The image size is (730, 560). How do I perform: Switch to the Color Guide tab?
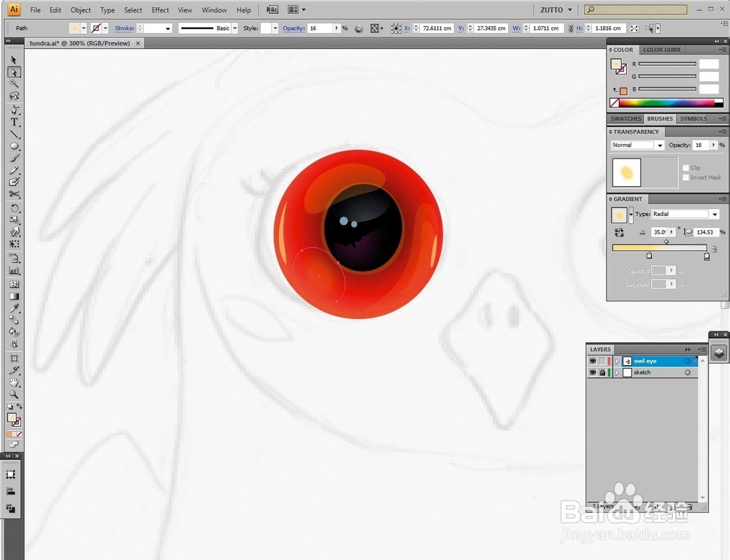pos(661,50)
